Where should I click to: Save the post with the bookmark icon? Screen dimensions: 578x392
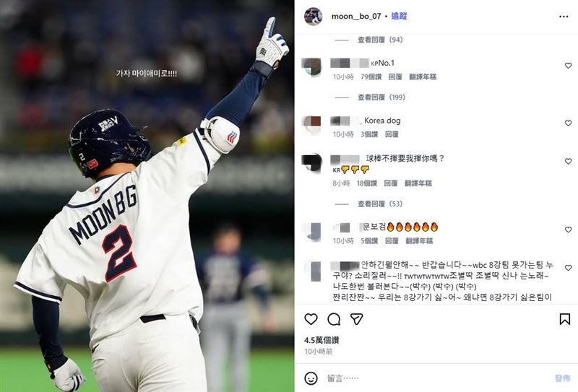tap(565, 319)
